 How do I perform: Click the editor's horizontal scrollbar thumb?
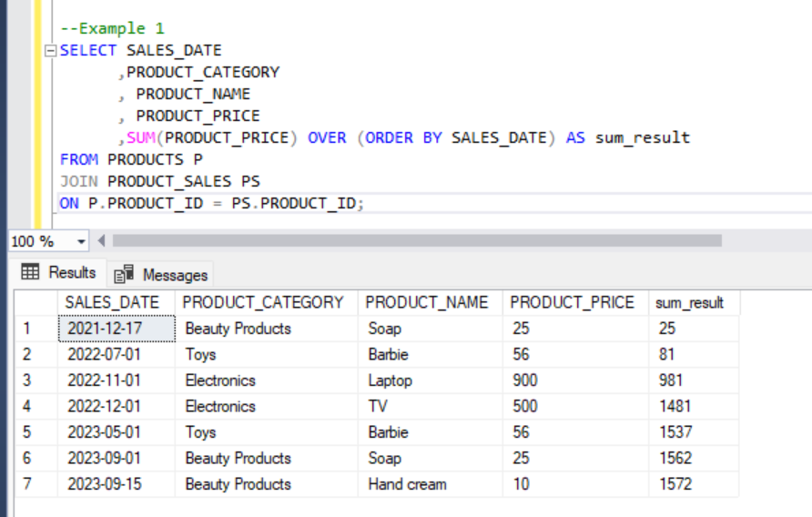(416, 241)
